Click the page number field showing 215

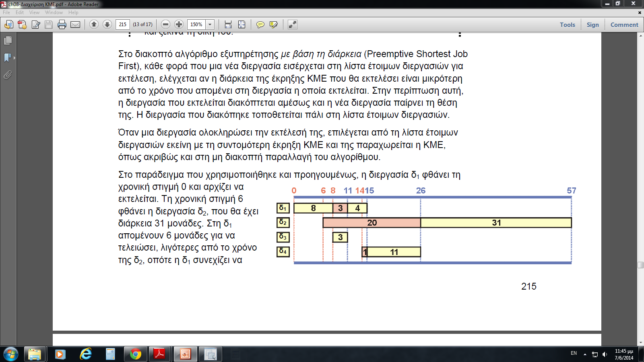122,25
